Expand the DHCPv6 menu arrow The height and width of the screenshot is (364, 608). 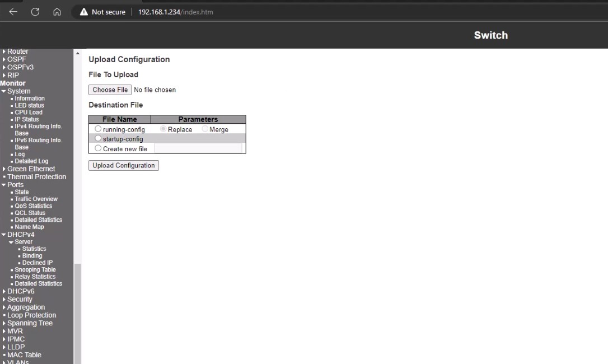point(4,291)
